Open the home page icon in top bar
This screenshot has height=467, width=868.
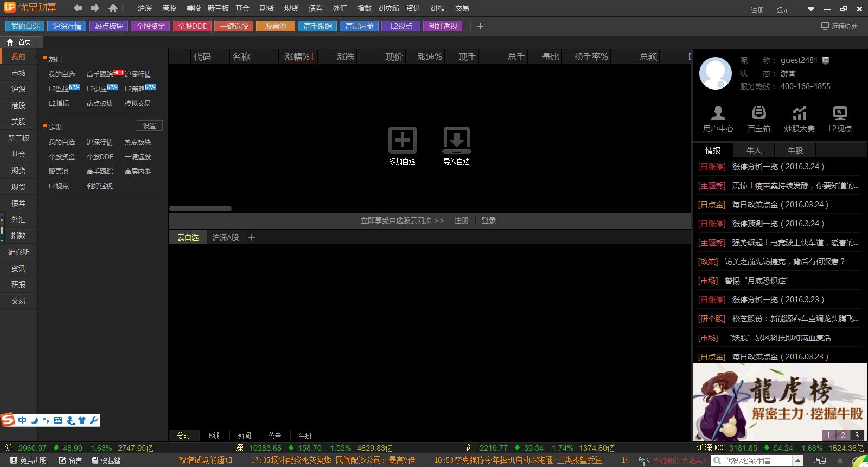(113, 8)
